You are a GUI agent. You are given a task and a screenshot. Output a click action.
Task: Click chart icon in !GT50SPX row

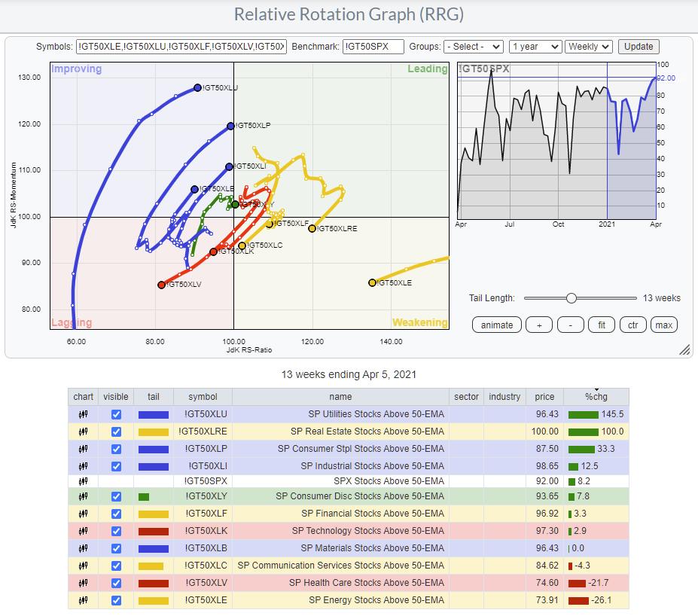click(x=83, y=482)
